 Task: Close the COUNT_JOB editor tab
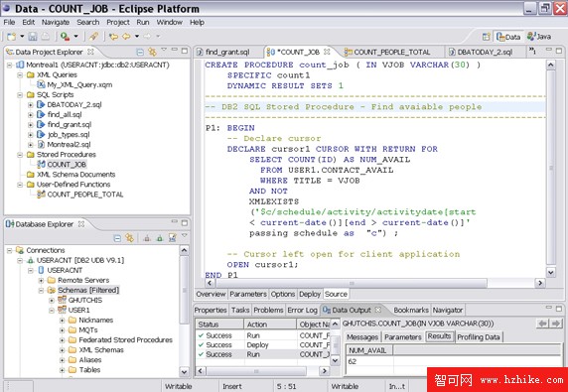pos(327,52)
